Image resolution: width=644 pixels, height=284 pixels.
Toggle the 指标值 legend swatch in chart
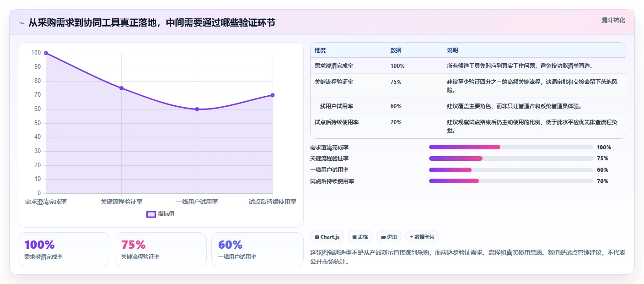(151, 214)
